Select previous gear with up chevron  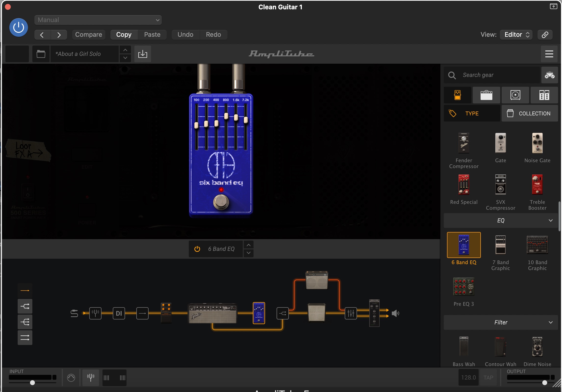(x=249, y=245)
